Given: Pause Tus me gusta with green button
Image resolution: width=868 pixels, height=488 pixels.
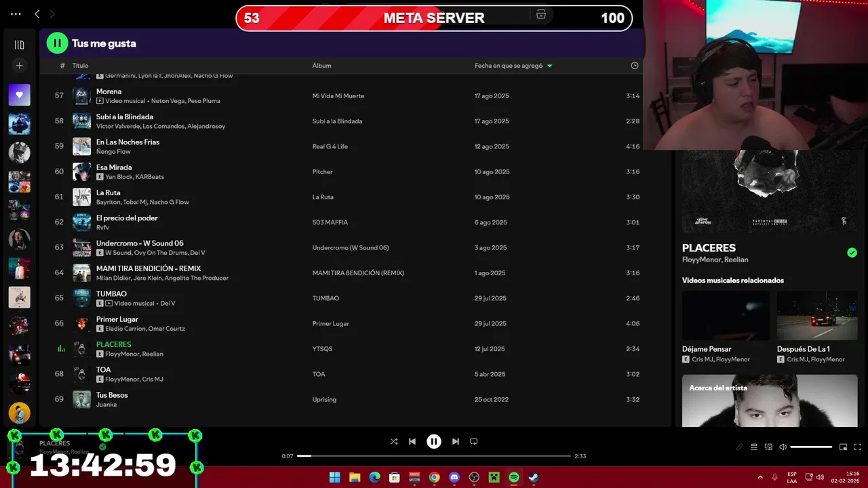Looking at the screenshot, I should tap(57, 43).
